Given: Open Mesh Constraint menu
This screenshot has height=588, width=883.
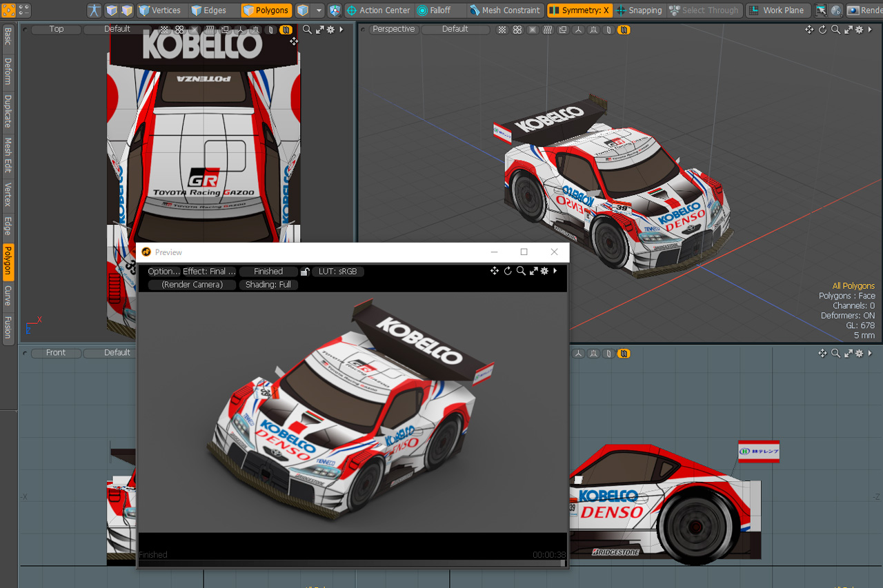Looking at the screenshot, I should click(x=505, y=10).
